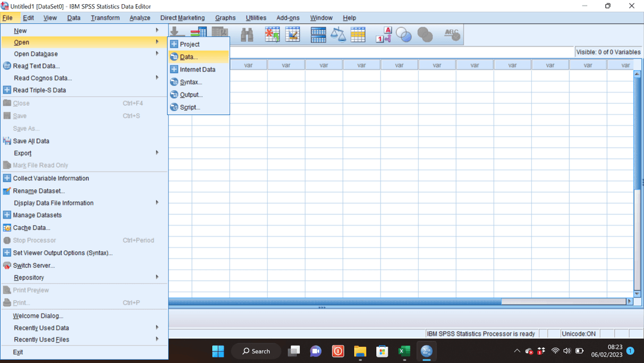Expand the Export submenu
Viewport: 644px width, 363px height.
[x=85, y=153]
